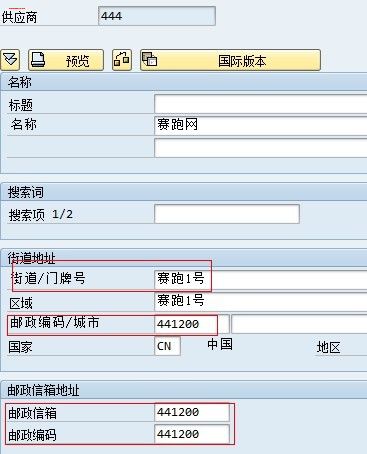Viewport: 367px width, 454px height.
Task: Click the PO box 邮政编码 field 441200
Action: pos(192,434)
